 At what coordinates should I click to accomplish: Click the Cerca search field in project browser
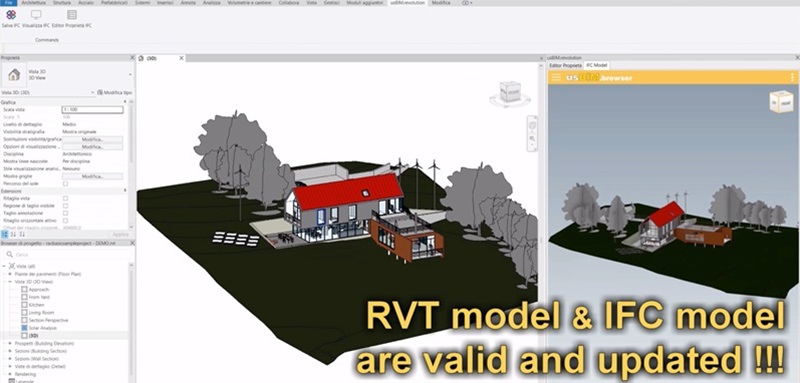(x=68, y=254)
